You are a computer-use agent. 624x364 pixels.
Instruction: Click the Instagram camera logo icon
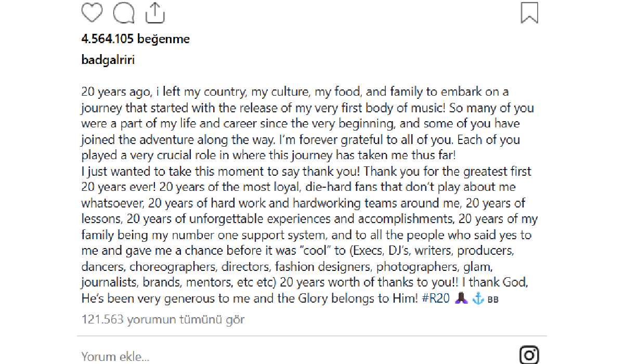click(529, 356)
